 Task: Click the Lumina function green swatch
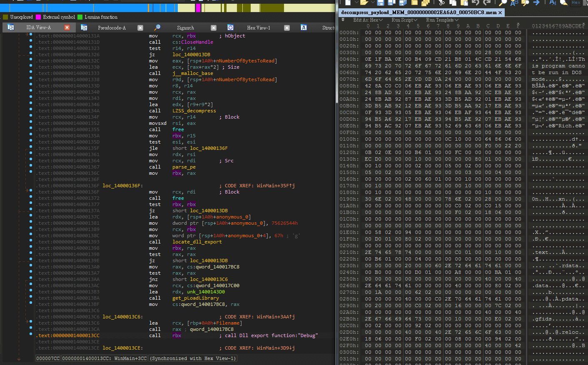(x=80, y=17)
